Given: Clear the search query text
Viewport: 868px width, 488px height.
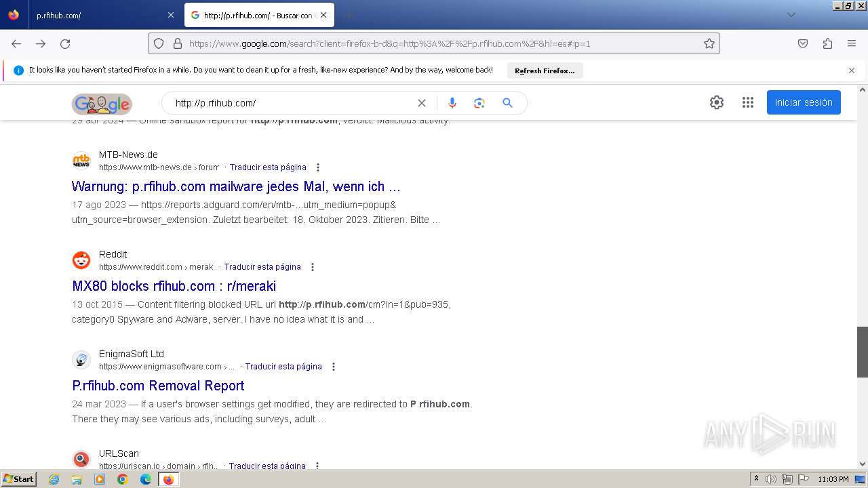Looking at the screenshot, I should coord(422,103).
